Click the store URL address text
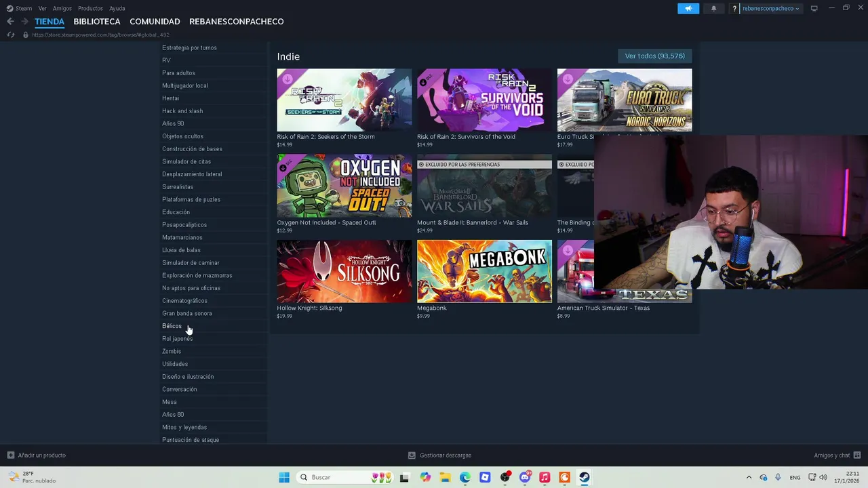The height and width of the screenshot is (488, 868). coord(100,35)
